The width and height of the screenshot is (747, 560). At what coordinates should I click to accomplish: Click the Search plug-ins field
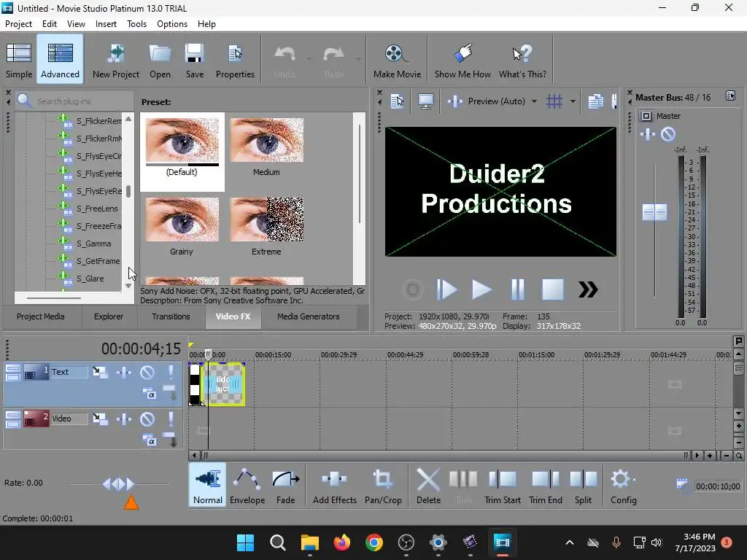pyautogui.click(x=75, y=101)
